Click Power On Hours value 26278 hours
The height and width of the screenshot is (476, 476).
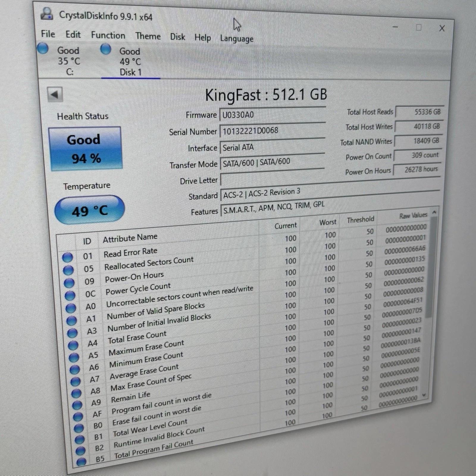point(417,170)
